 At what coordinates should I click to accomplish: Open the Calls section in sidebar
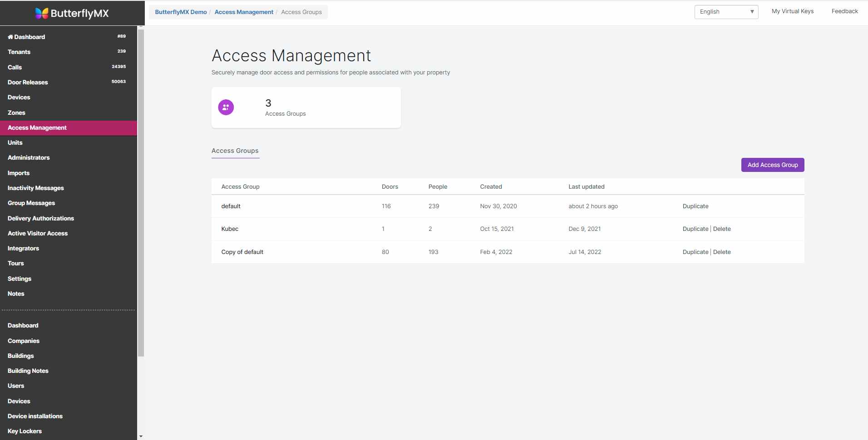click(x=15, y=67)
